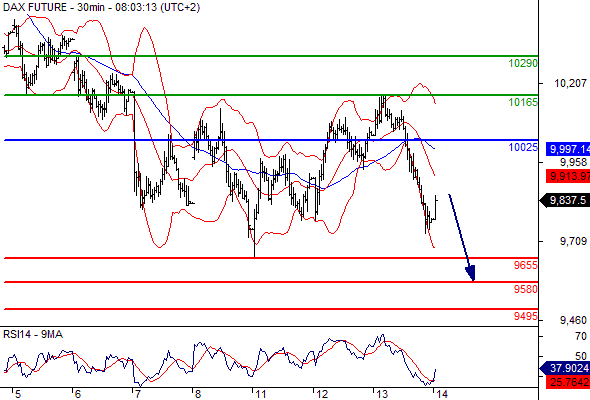Click the red 9,913.97 price tag
590x400 pixels.
(568, 176)
